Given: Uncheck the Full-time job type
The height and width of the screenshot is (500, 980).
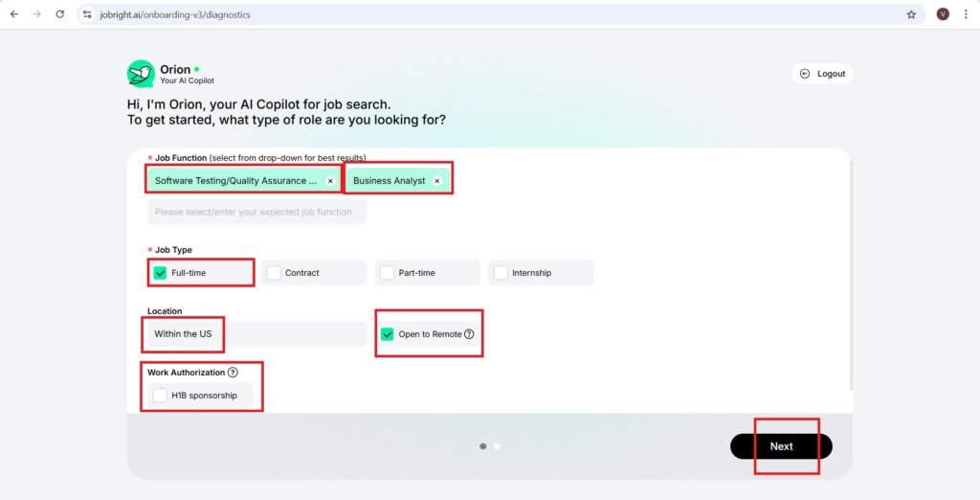Looking at the screenshot, I should pos(161,273).
